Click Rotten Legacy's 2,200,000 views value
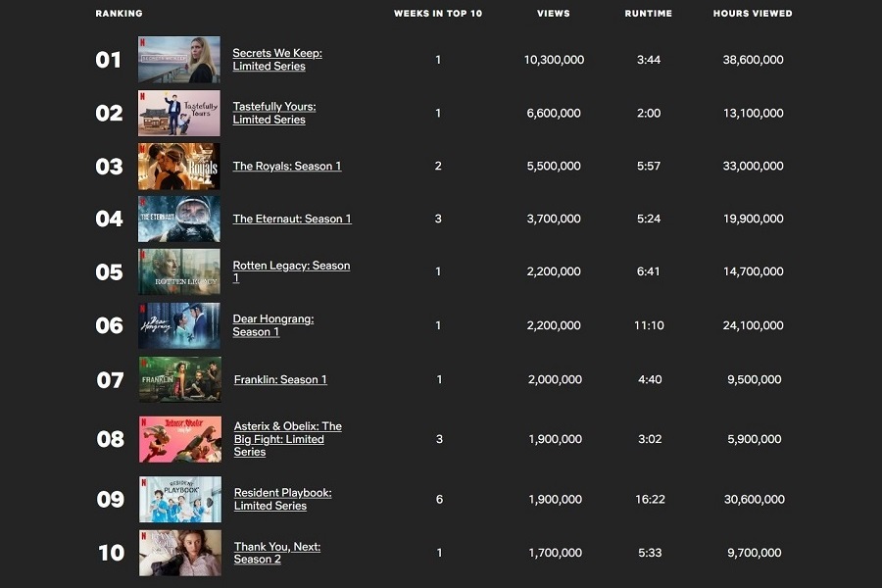The image size is (882, 588). click(554, 271)
